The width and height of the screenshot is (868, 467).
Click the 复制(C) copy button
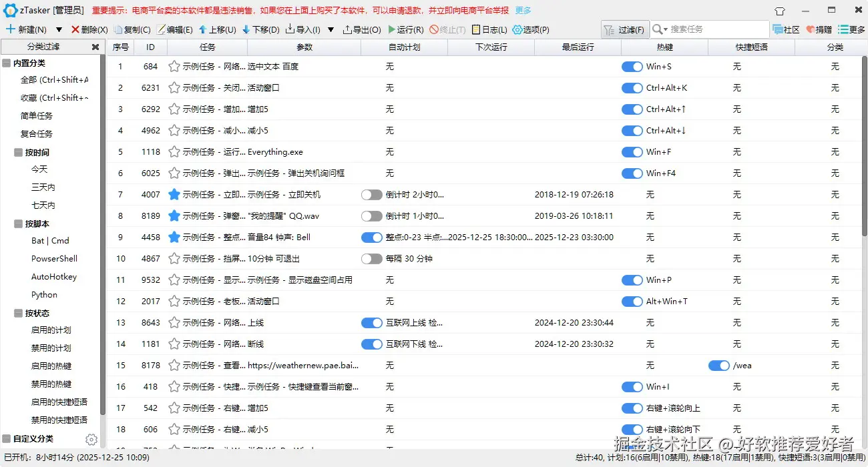[132, 29]
